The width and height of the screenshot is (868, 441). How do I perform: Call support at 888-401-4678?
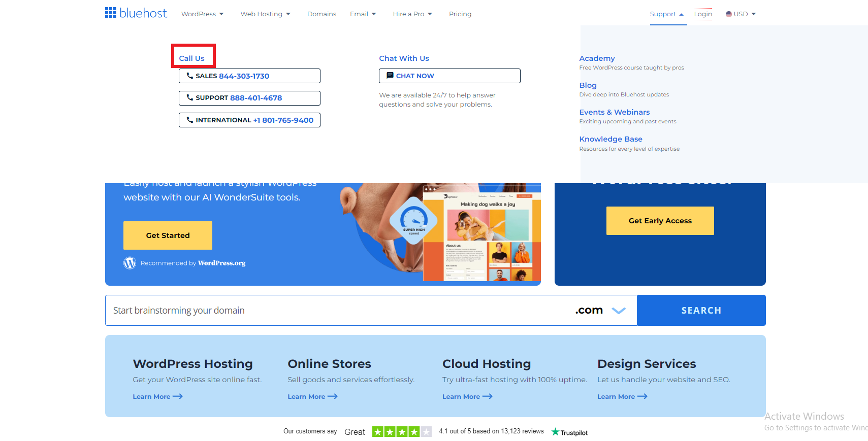(249, 98)
